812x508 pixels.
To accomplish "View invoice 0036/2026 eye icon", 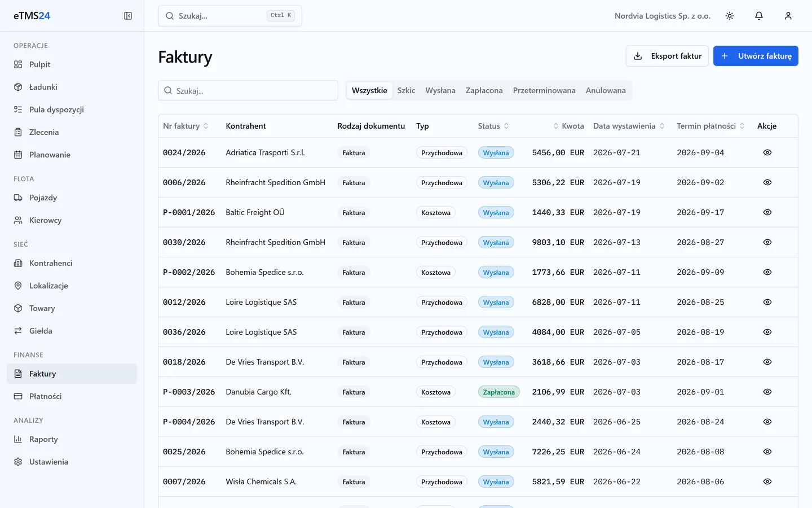I will (767, 332).
